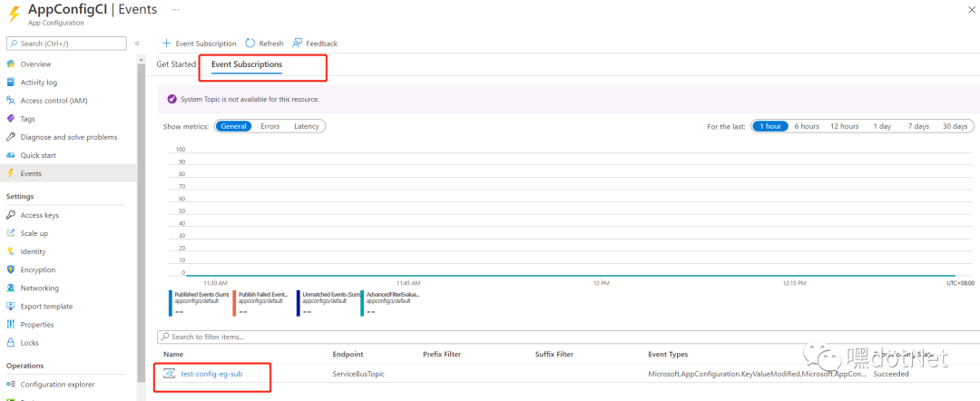Click the Suffix Filter column header
980x401 pixels.
pos(554,354)
